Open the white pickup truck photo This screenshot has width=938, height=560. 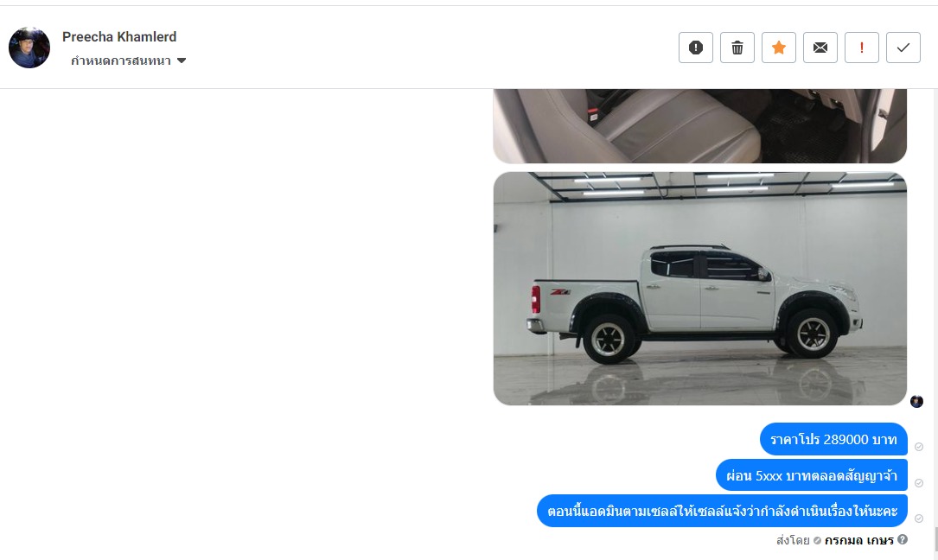[700, 289]
